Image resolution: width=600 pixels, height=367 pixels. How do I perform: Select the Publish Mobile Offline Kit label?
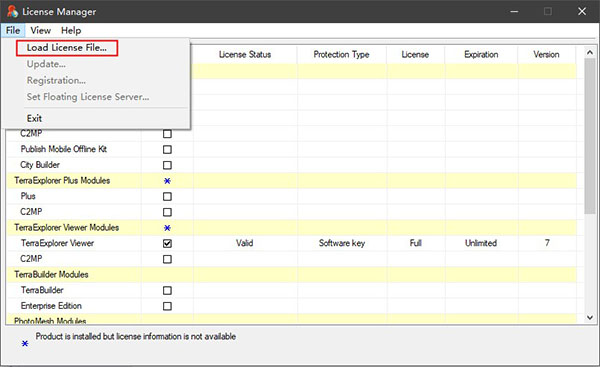(x=64, y=149)
